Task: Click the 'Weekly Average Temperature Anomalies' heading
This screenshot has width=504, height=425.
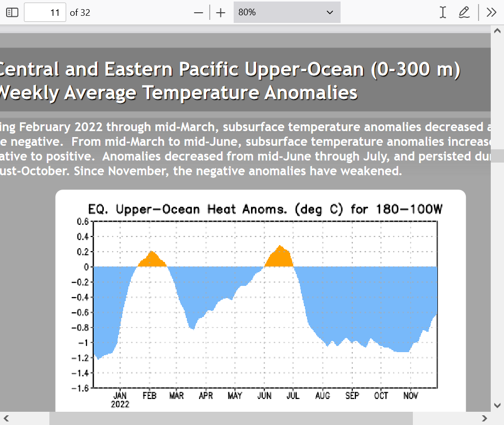Action: tap(178, 93)
